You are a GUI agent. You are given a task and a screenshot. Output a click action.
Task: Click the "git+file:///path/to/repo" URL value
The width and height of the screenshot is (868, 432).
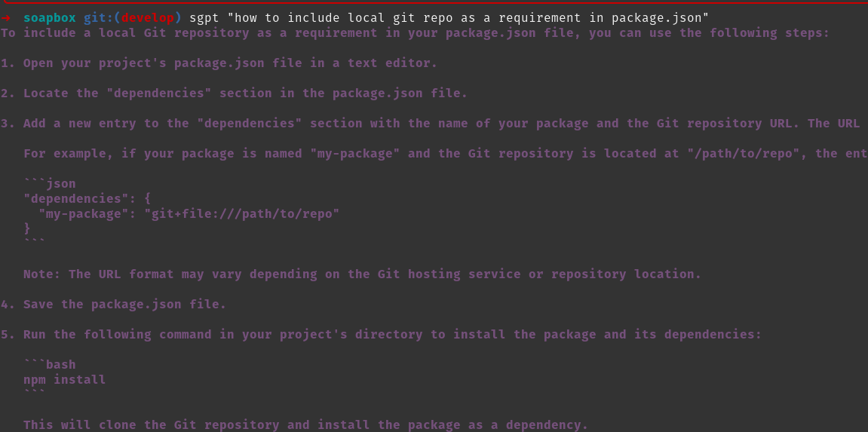click(241, 214)
